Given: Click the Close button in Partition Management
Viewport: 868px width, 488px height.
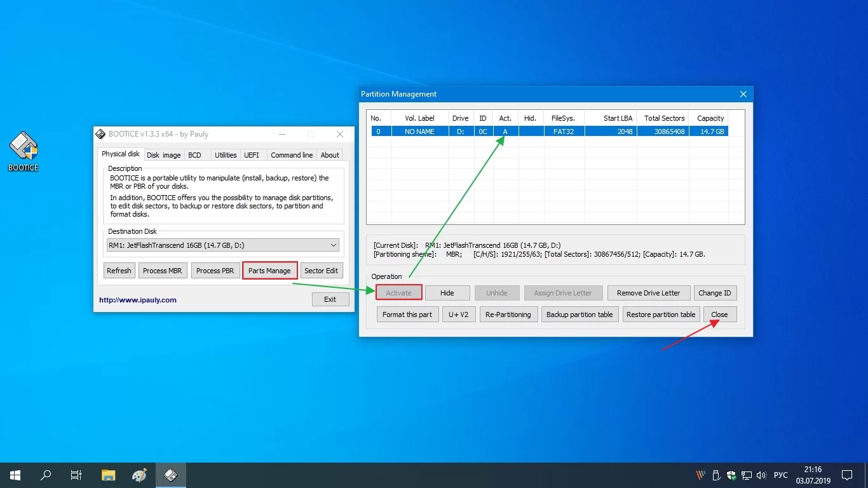Looking at the screenshot, I should click(x=720, y=315).
